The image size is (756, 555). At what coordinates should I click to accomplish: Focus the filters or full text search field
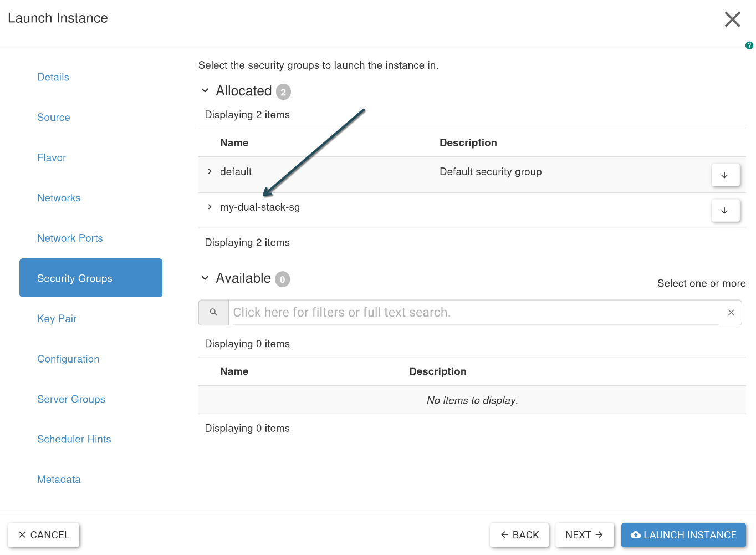(476, 313)
